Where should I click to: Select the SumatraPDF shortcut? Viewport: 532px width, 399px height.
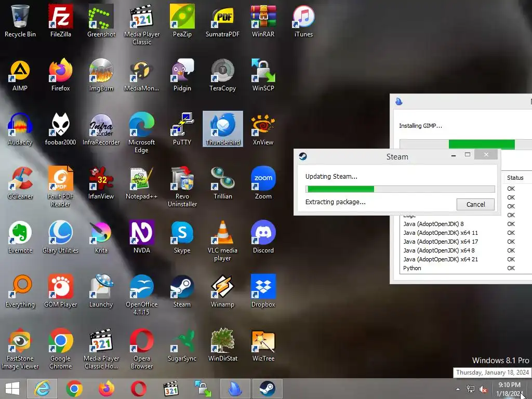click(x=222, y=21)
